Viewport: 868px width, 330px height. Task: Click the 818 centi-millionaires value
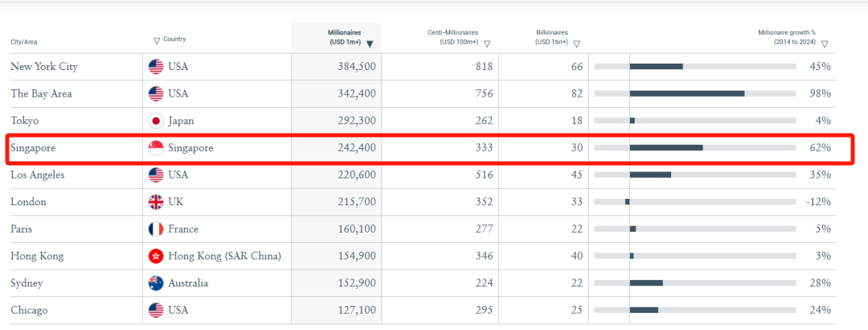(483, 67)
